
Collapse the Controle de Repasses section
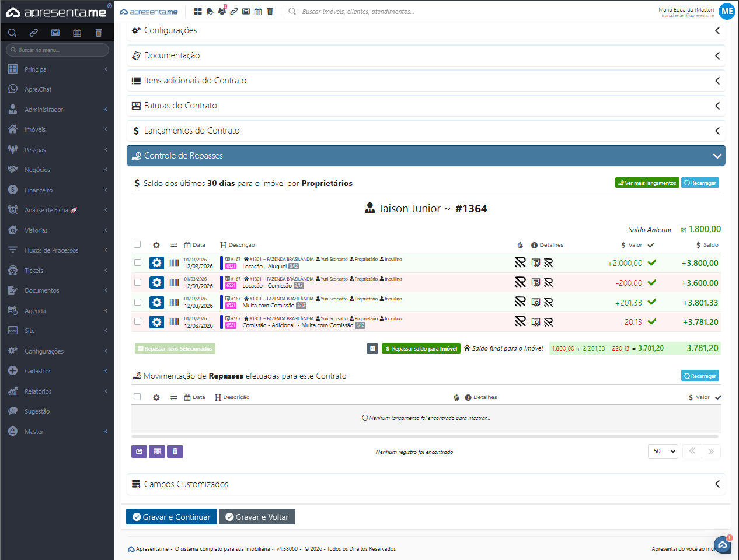(717, 156)
